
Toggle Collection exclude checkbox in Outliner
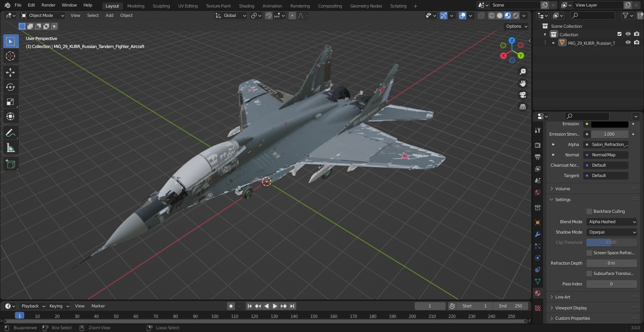(x=619, y=34)
